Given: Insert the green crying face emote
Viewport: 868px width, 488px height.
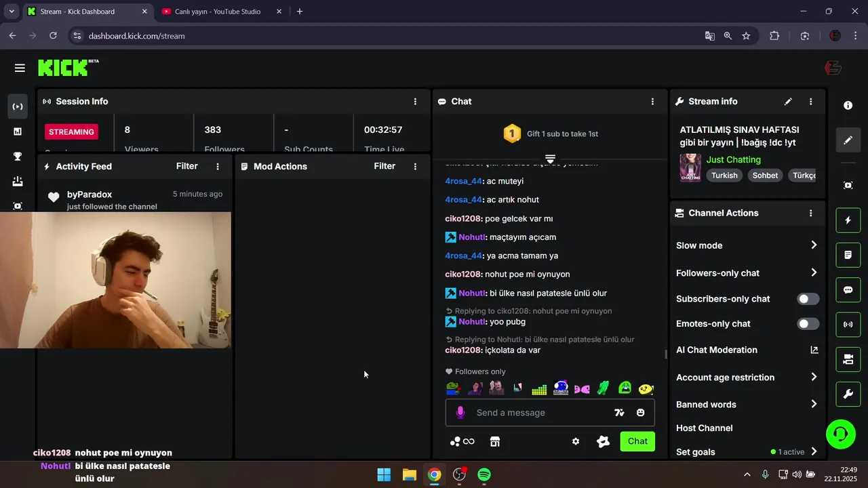Looking at the screenshot, I should (x=625, y=388).
